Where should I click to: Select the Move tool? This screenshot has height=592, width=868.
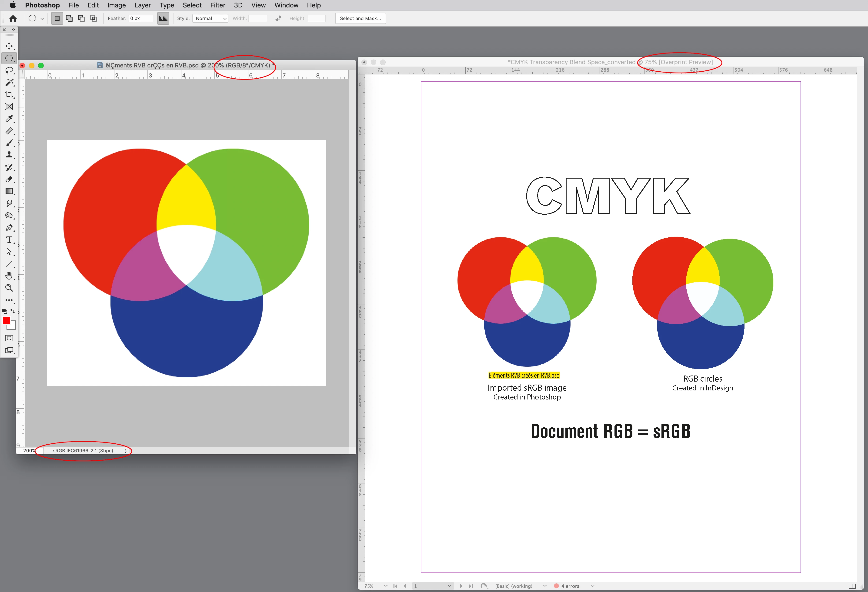coord(9,46)
